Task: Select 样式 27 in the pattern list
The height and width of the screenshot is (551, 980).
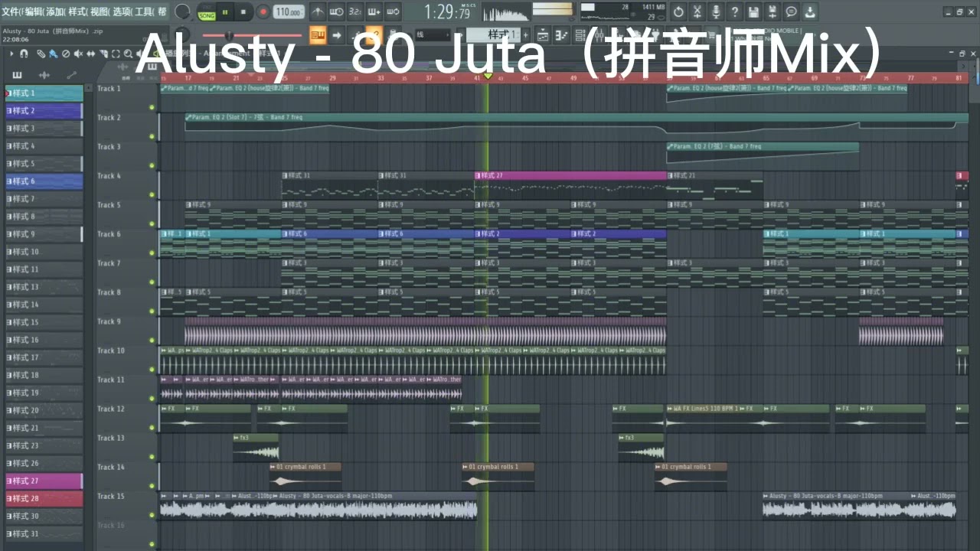Action: (x=44, y=481)
